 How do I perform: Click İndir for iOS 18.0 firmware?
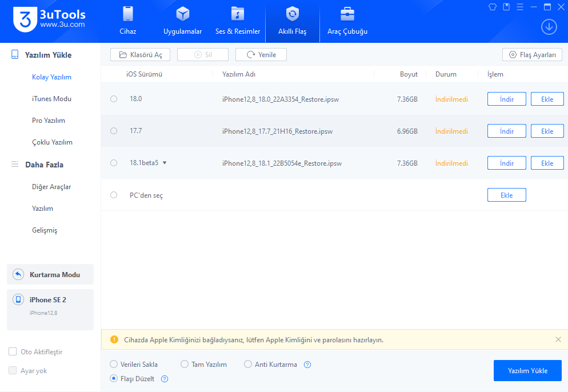[x=506, y=99]
